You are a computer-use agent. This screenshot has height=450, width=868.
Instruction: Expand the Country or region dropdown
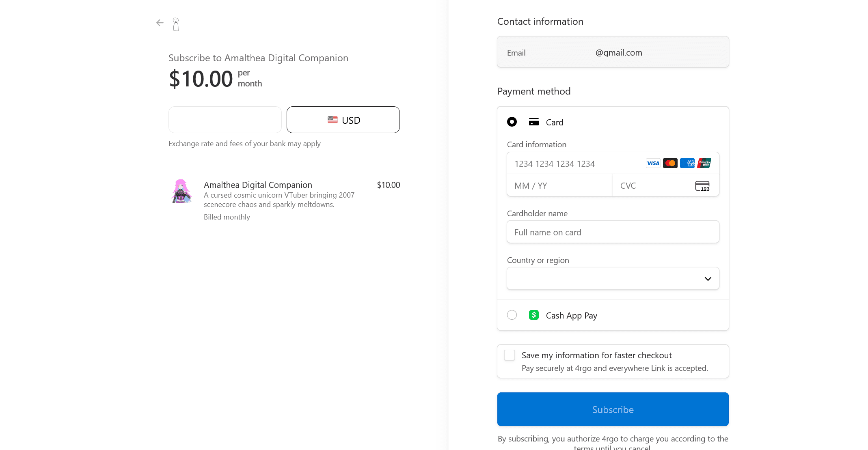pos(613,278)
